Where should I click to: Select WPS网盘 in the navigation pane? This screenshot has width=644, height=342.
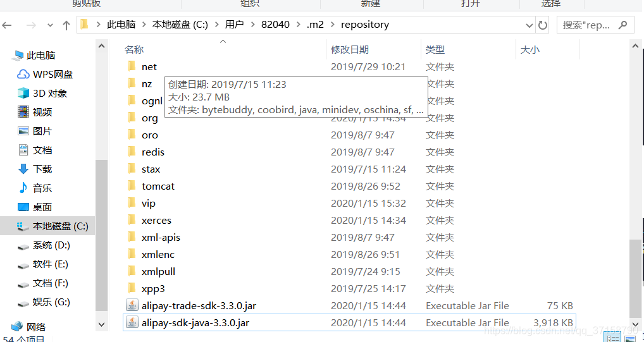click(45, 75)
